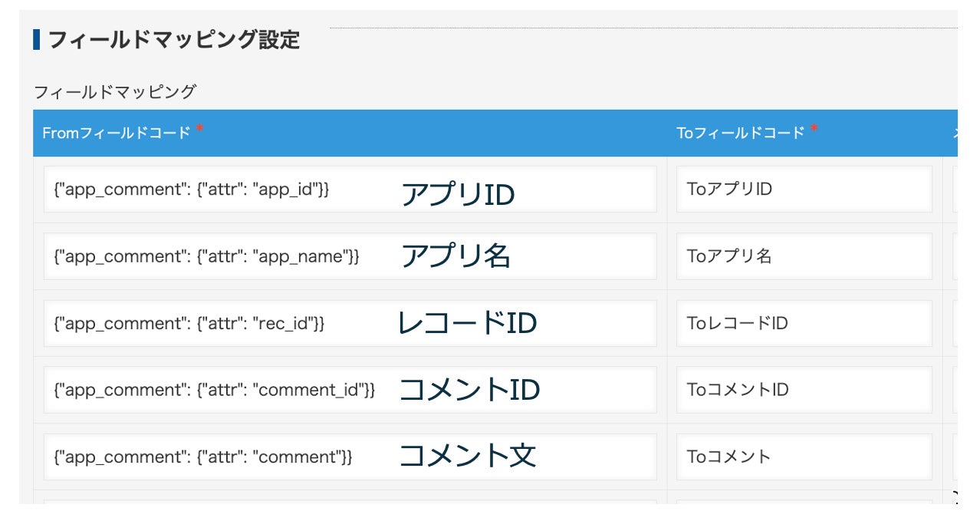Click the フィールドマッピング設定 section heading
The image size is (980, 531).
pos(173,40)
